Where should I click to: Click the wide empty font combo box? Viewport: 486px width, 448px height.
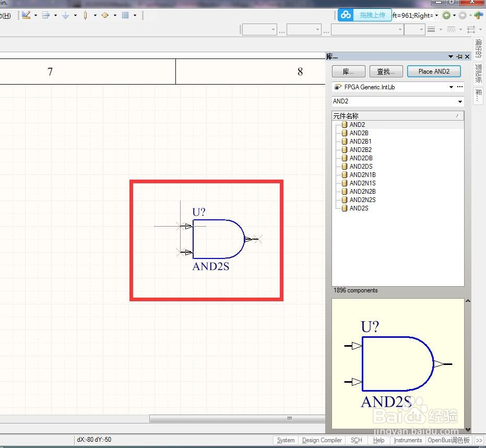click(368, 29)
